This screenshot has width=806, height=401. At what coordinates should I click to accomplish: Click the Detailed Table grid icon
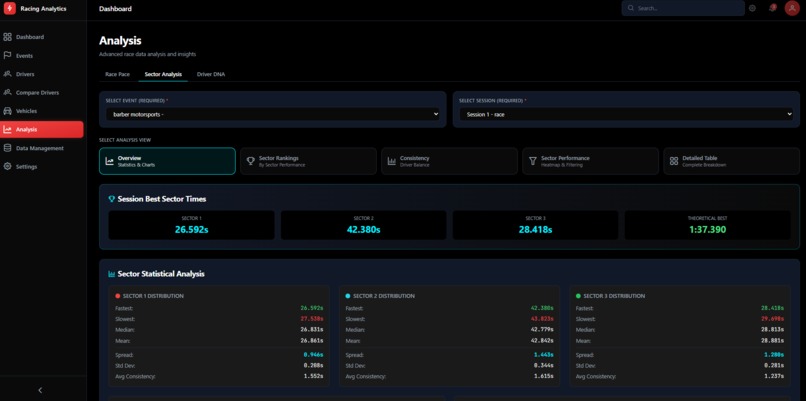click(x=674, y=161)
